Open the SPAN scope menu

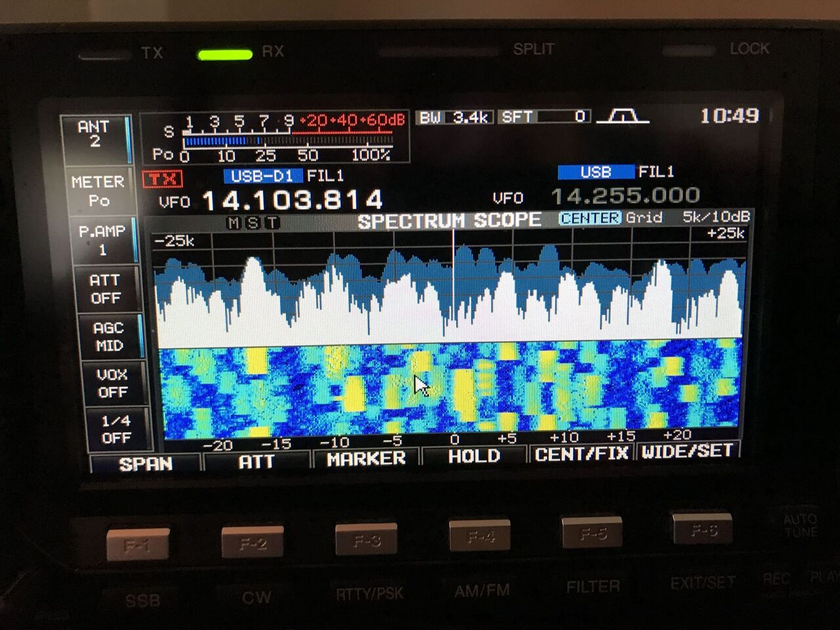146,464
